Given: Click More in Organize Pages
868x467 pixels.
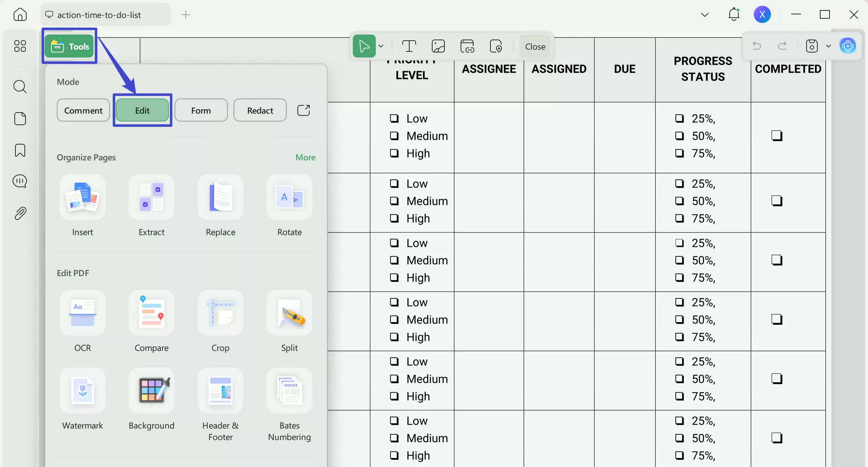Looking at the screenshot, I should (305, 157).
